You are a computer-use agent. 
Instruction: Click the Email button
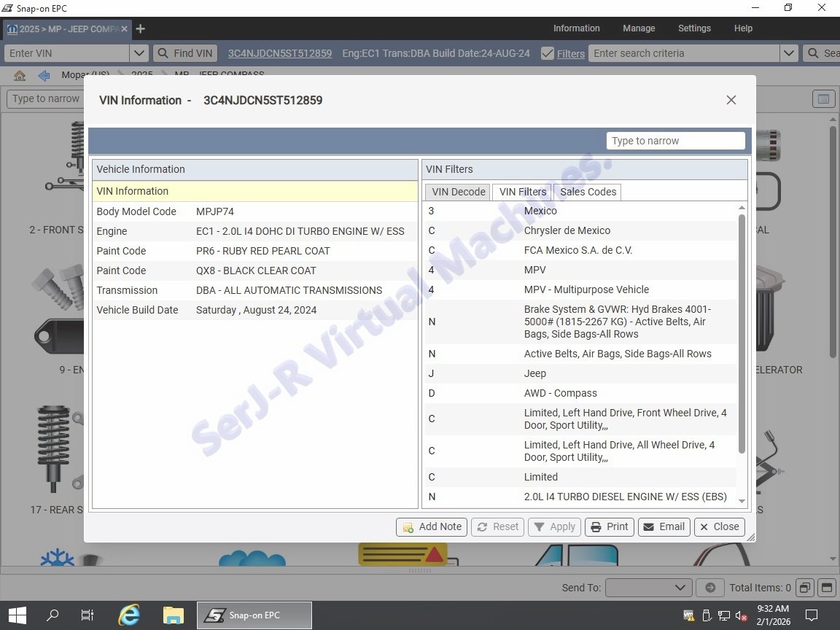pos(664,526)
